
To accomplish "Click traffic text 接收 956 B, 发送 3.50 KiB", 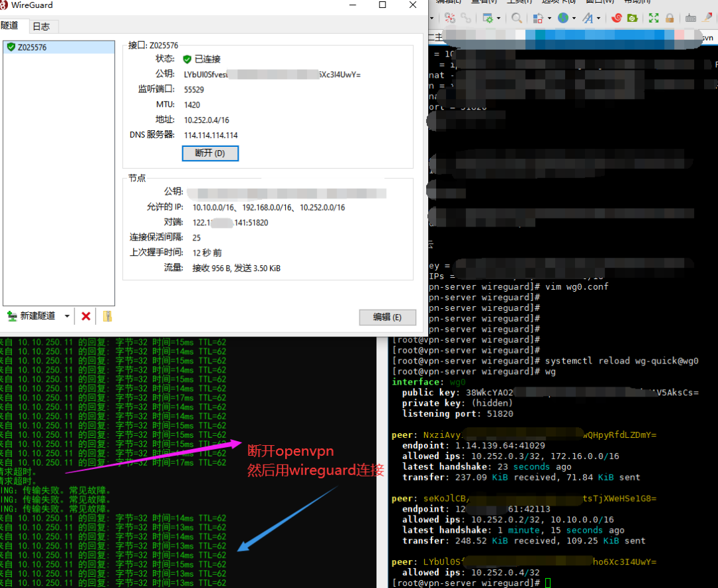I will coord(236,268).
